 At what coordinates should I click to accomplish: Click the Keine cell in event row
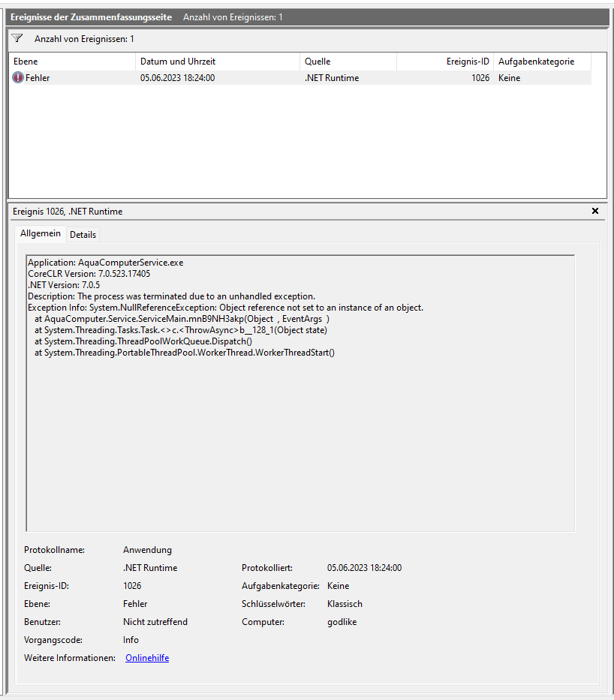coord(509,78)
